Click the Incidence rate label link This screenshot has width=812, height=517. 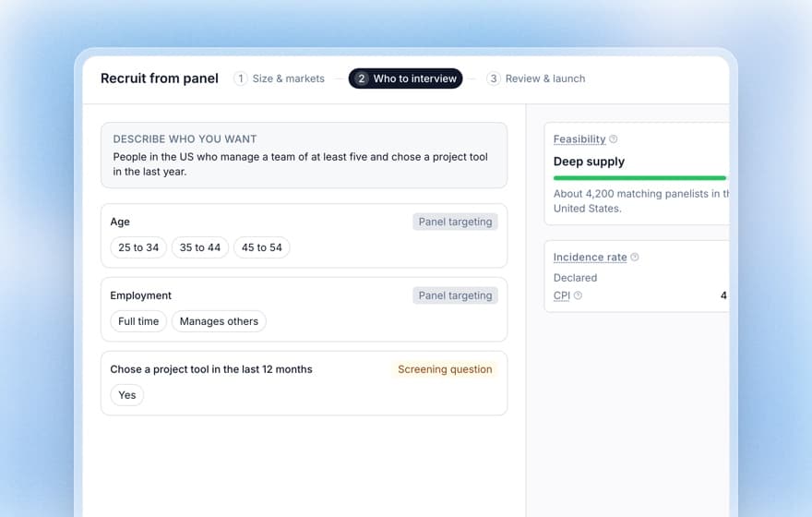590,257
